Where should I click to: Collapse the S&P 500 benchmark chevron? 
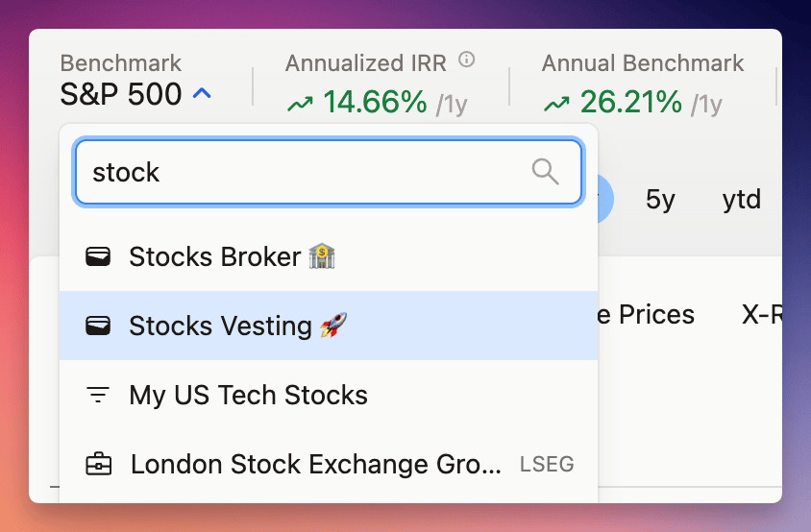[202, 93]
